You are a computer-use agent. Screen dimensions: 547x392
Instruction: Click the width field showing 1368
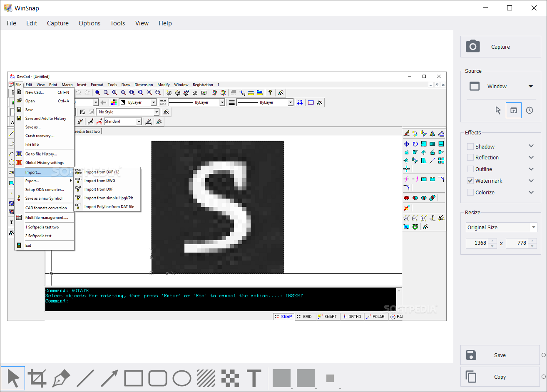click(477, 243)
